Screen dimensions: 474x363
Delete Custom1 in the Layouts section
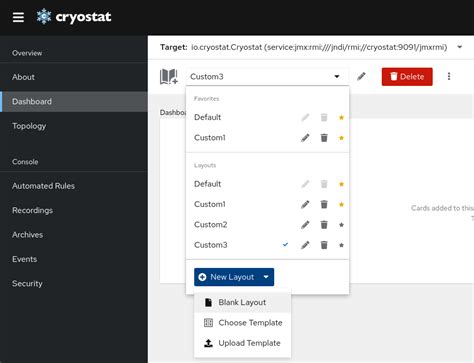coord(324,204)
